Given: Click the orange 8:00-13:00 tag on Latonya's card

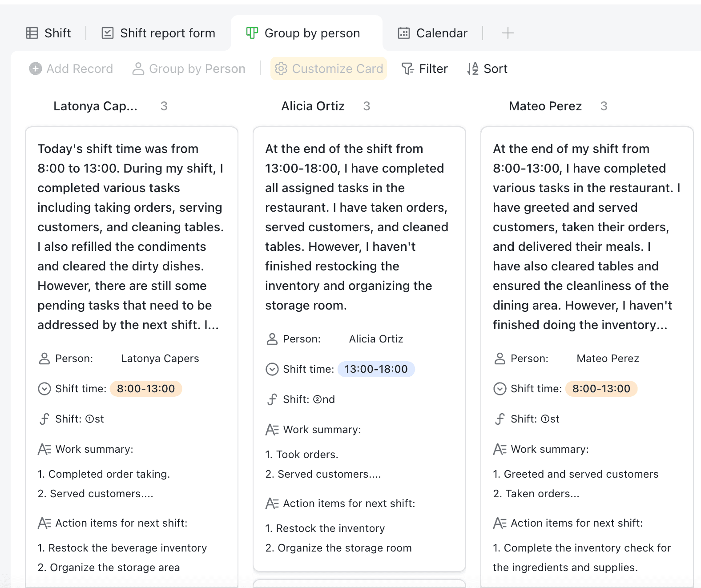Looking at the screenshot, I should tap(146, 389).
